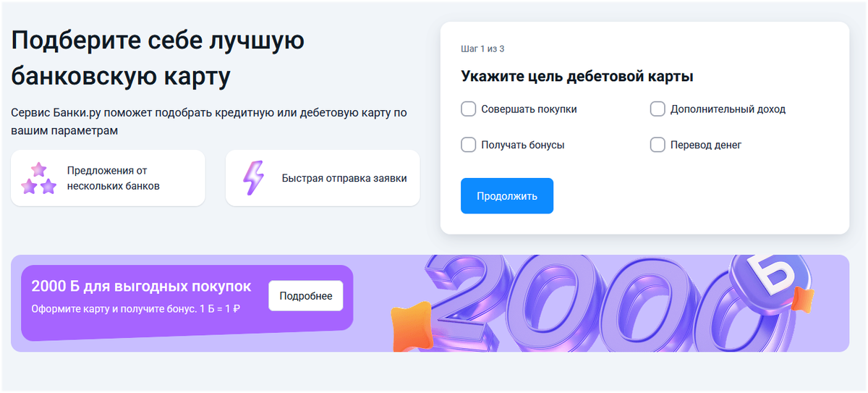Click the 2000 Б для выгодных покупок title
868x393 pixels.
(141, 286)
